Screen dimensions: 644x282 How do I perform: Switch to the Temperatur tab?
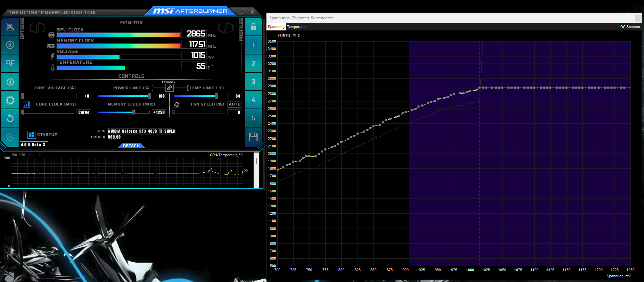[x=296, y=27]
